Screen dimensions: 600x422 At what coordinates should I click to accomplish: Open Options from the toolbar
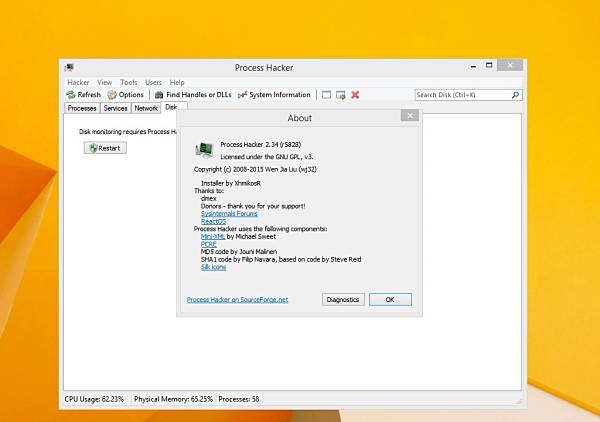[112, 95]
